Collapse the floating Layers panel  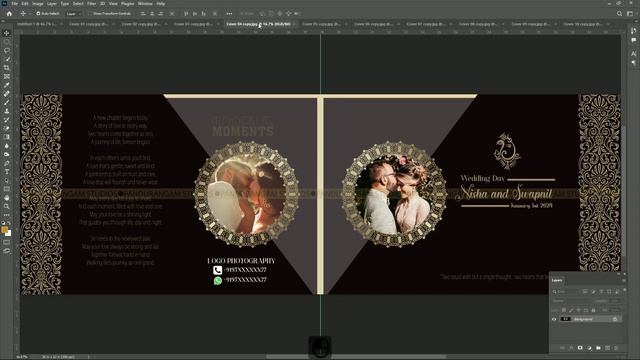coord(619,274)
